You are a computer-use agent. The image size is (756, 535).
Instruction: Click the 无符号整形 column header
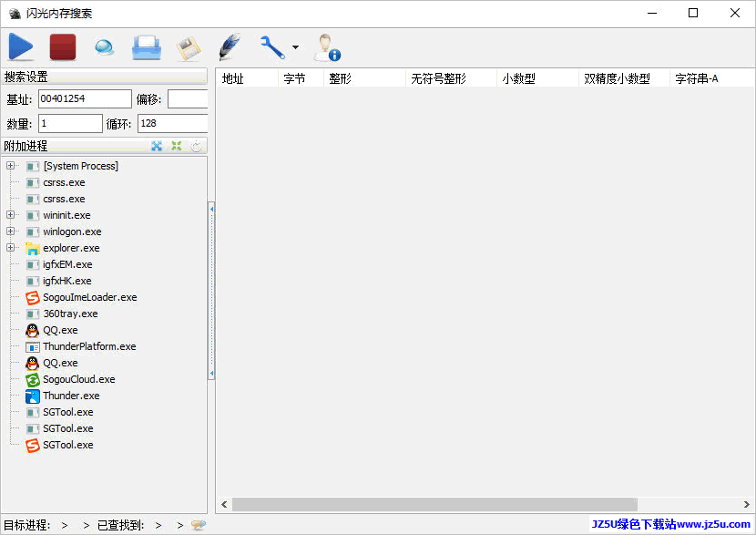(x=451, y=78)
